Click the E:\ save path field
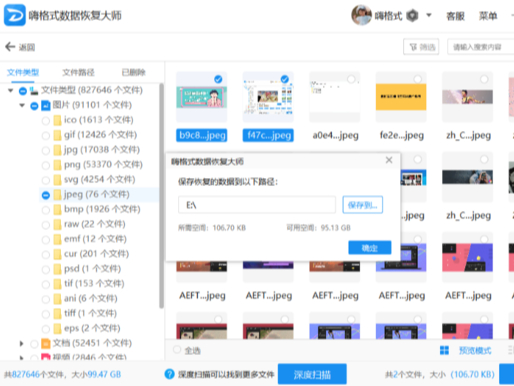514x386 pixels. coord(257,205)
